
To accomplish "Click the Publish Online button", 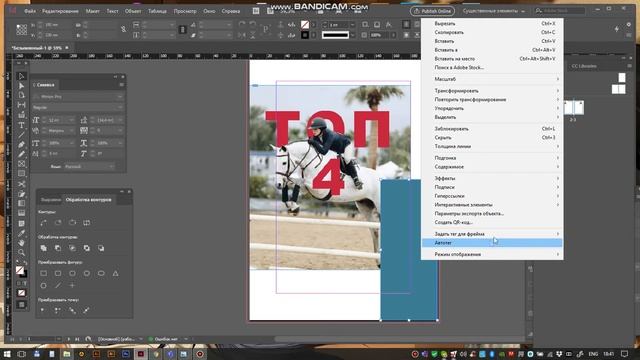I will [x=433, y=11].
